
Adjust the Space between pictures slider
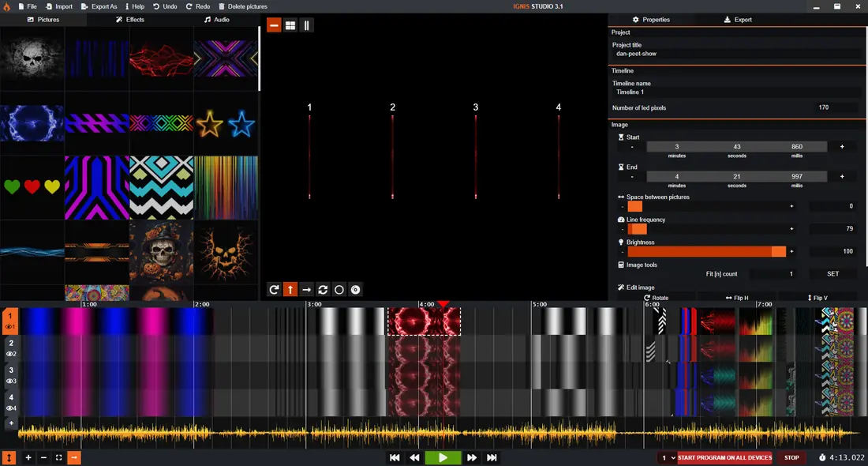706,206
